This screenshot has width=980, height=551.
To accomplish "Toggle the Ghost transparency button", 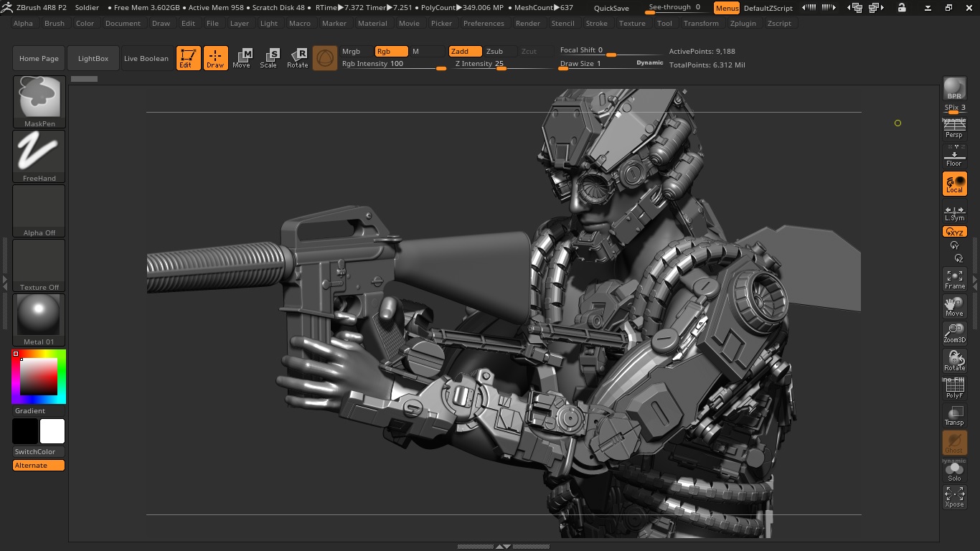I will [954, 443].
